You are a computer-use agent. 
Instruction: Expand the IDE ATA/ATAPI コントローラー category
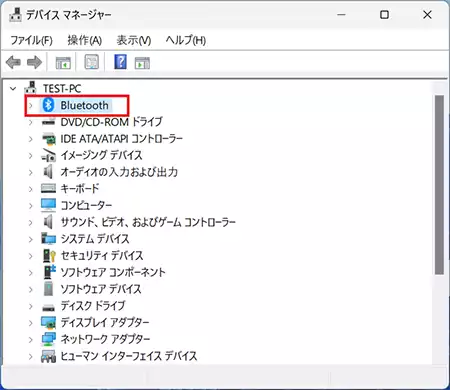pyautogui.click(x=31, y=139)
